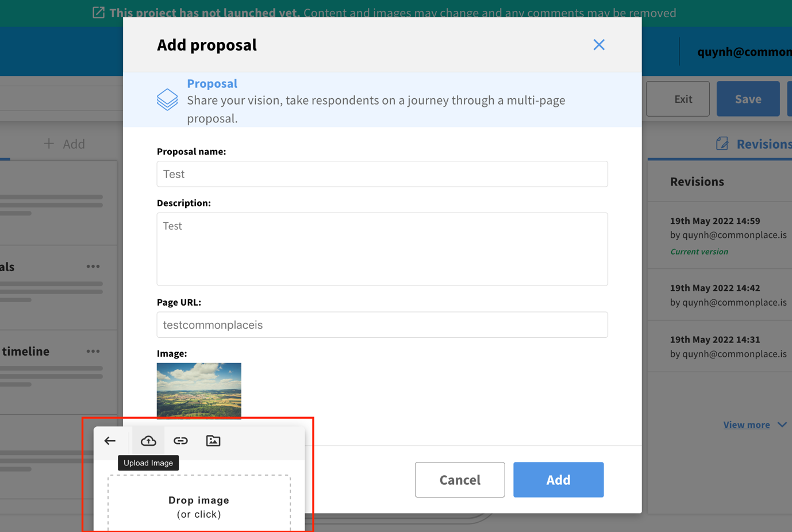
Task: Click the back arrow in image picker
Action: [x=110, y=441]
